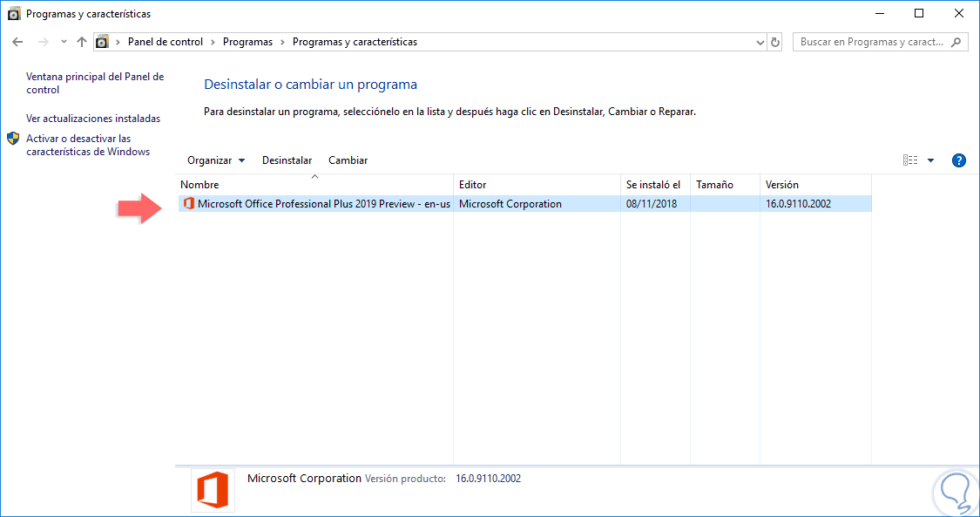Click Microsoft Corporation editor cell
This screenshot has width=980, height=517.
coord(510,204)
